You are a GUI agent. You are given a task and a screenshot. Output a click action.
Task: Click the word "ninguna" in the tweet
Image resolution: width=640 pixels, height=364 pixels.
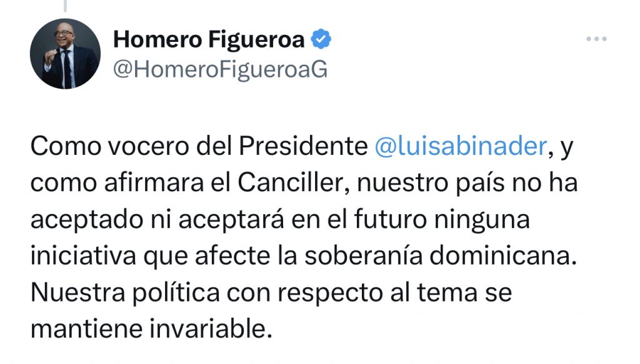(482, 220)
